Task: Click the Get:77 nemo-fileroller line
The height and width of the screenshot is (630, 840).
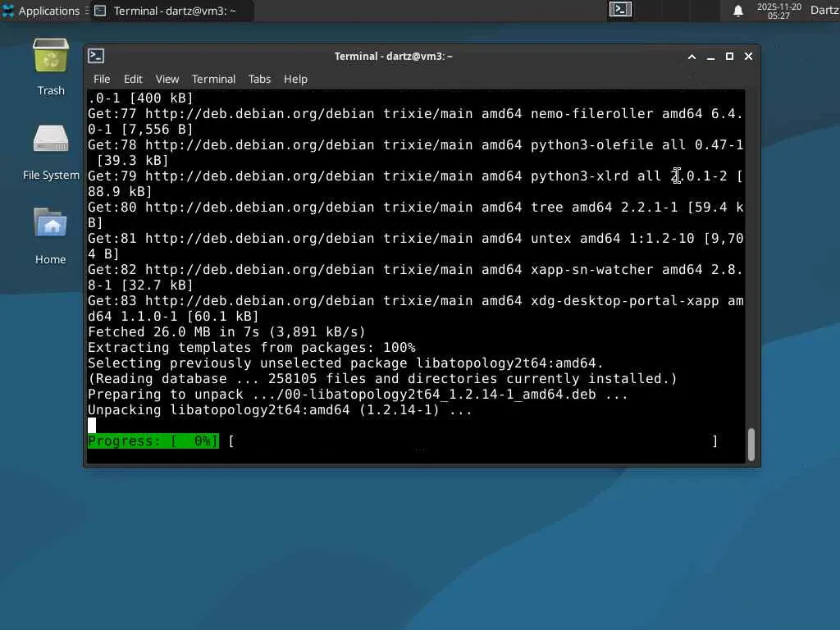Action: point(416,121)
